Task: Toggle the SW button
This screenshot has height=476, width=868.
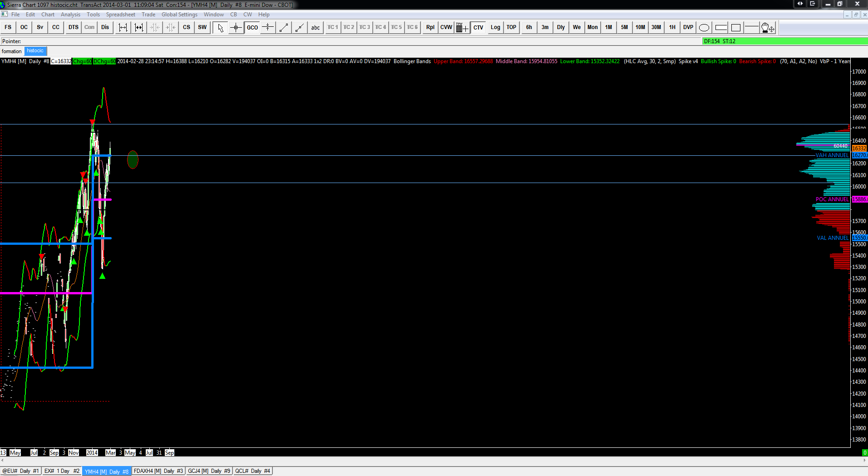Action: (x=202, y=27)
